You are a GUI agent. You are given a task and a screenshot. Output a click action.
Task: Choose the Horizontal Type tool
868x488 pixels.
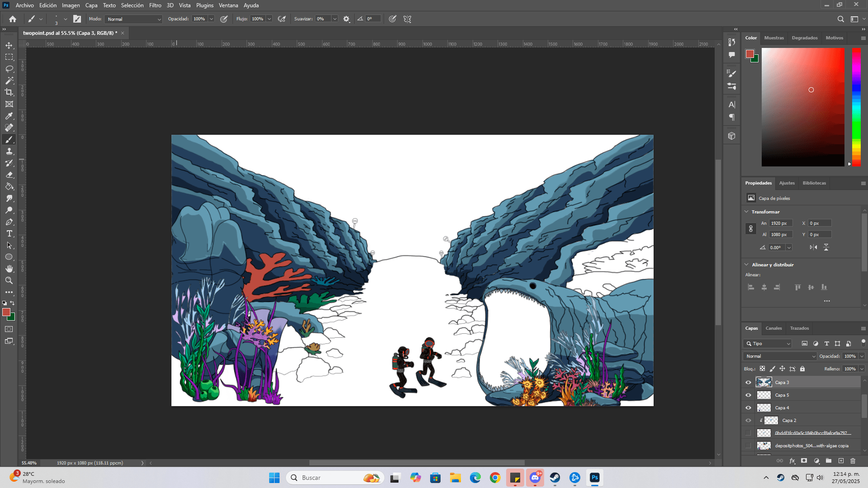(x=9, y=234)
